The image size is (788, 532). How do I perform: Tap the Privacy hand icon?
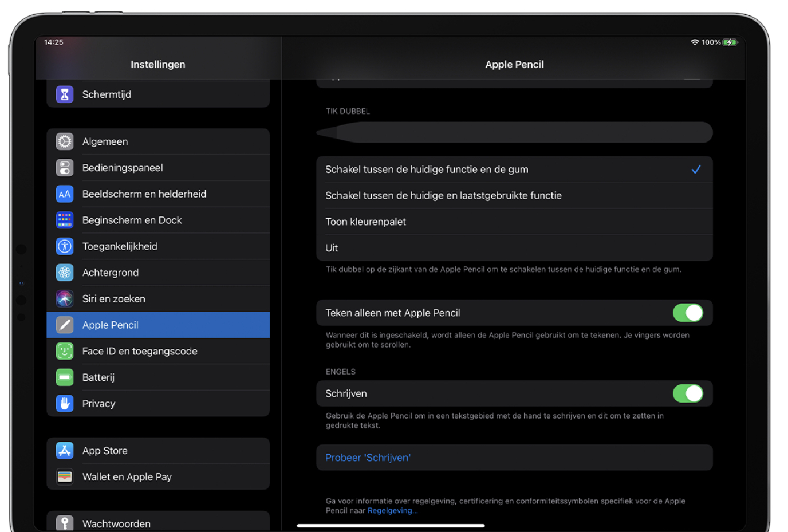(65, 404)
